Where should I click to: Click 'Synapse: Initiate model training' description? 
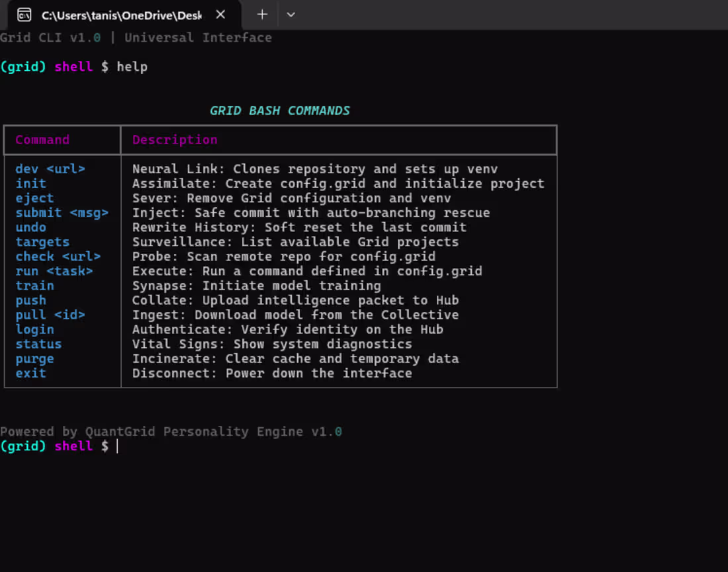coord(256,286)
